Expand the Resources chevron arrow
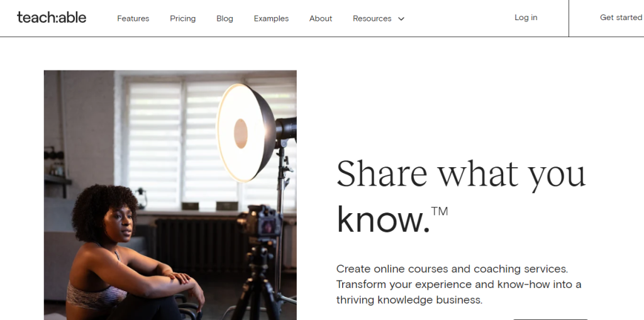This screenshot has height=320, width=644. click(401, 19)
